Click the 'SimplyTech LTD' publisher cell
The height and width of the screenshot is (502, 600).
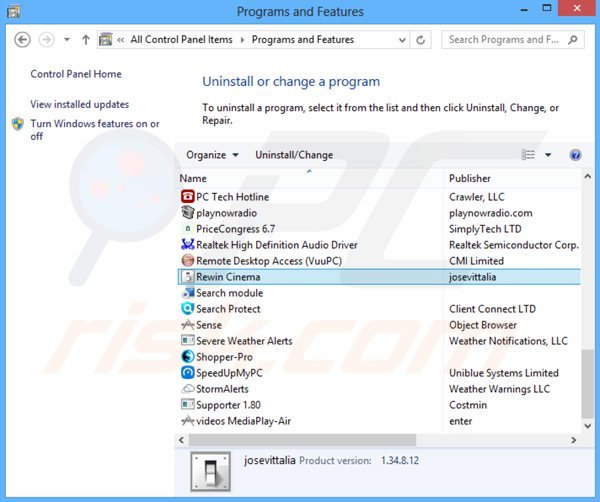coord(485,229)
